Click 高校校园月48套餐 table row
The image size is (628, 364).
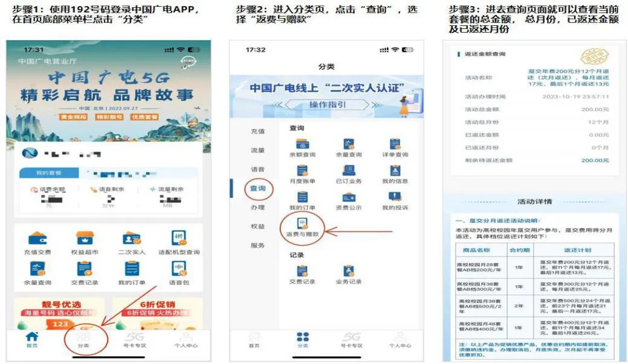(535, 327)
